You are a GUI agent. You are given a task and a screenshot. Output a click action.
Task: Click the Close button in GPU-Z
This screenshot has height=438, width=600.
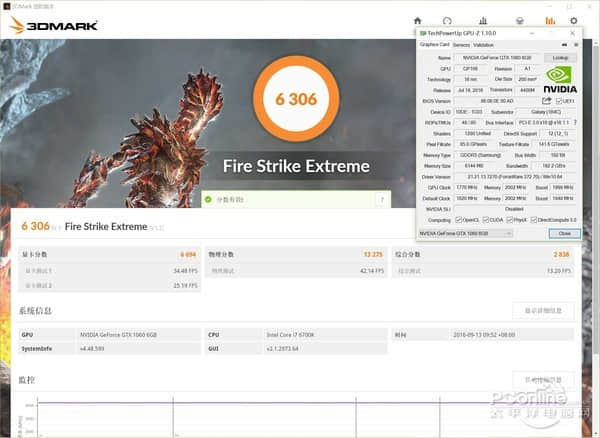564,233
